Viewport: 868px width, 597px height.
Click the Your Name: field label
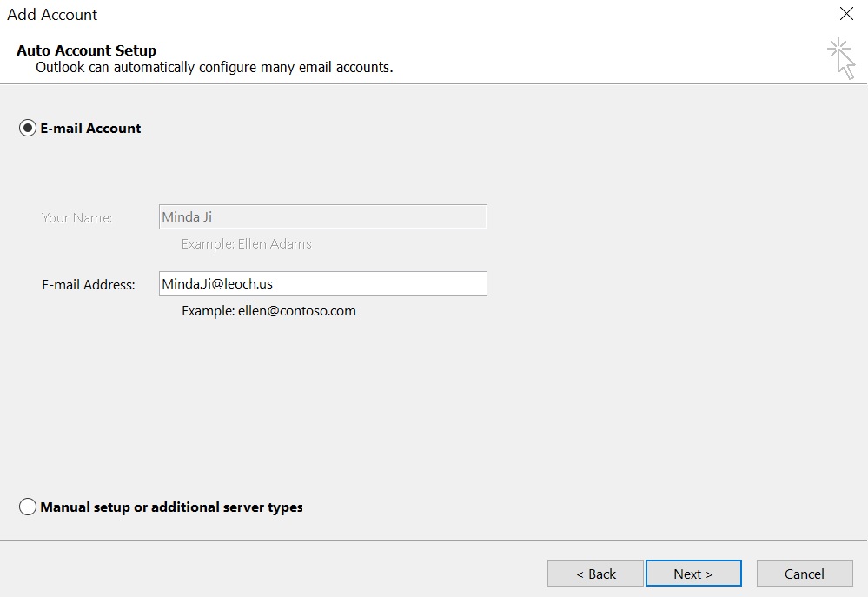(x=77, y=217)
